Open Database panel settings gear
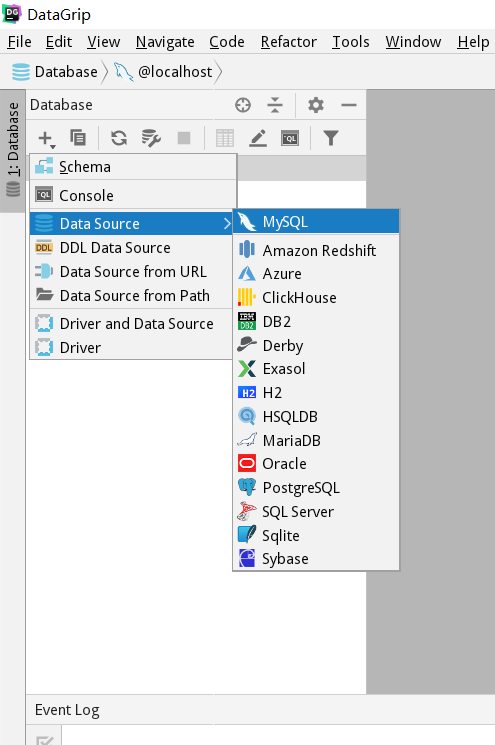Image resolution: width=495 pixels, height=745 pixels. coord(315,105)
